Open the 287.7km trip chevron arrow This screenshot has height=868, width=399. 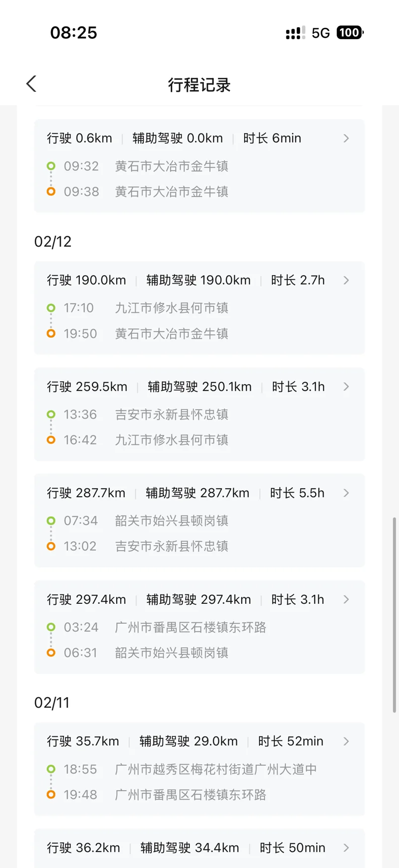pyautogui.click(x=346, y=493)
